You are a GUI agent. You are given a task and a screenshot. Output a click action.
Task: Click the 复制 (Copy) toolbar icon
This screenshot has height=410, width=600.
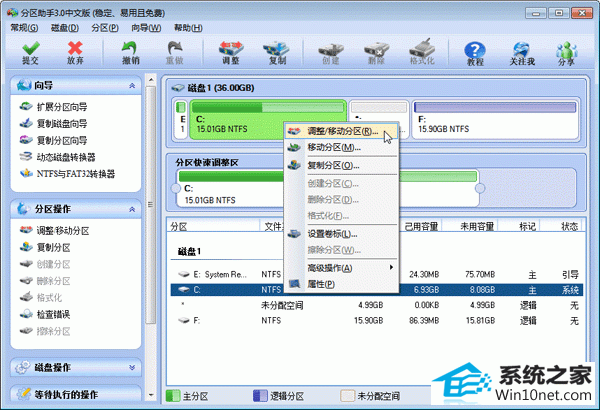pyautogui.click(x=277, y=52)
